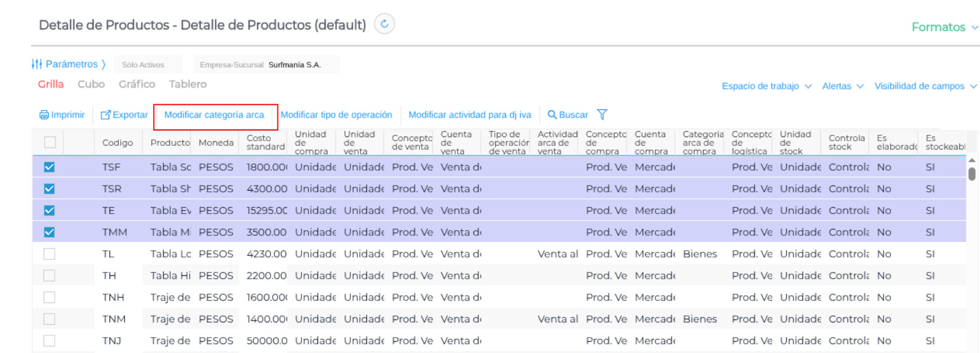This screenshot has width=980, height=353.
Task: Open the Espacio de trabajo dropdown
Action: point(766,86)
